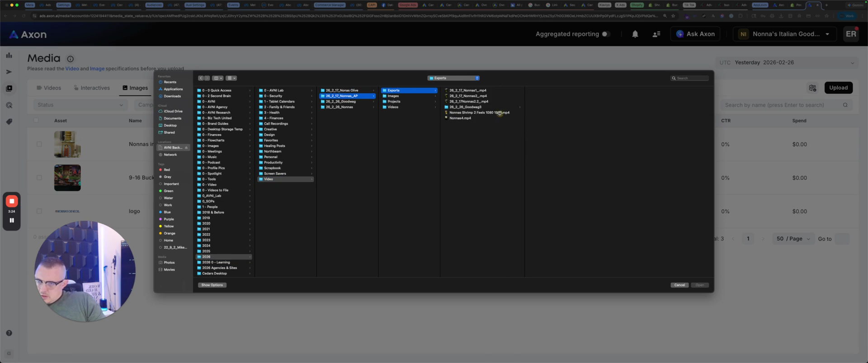Open the Exports folder path dropdown
Screen dimensions: 868x363
pyautogui.click(x=453, y=78)
